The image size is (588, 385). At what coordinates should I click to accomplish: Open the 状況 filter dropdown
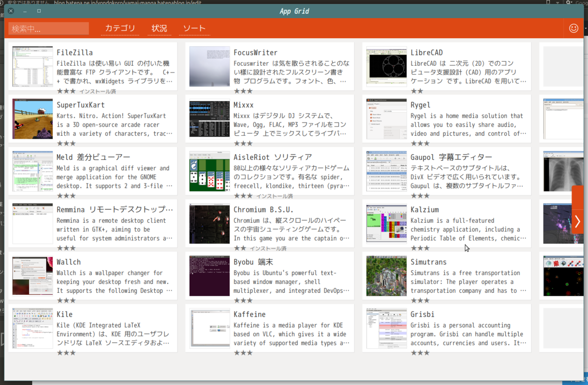[x=159, y=28]
